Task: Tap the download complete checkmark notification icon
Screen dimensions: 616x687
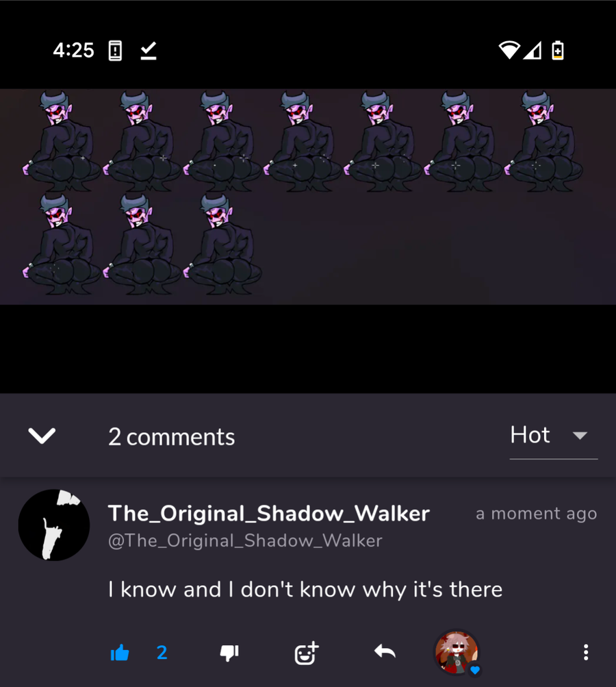Action: [x=149, y=51]
